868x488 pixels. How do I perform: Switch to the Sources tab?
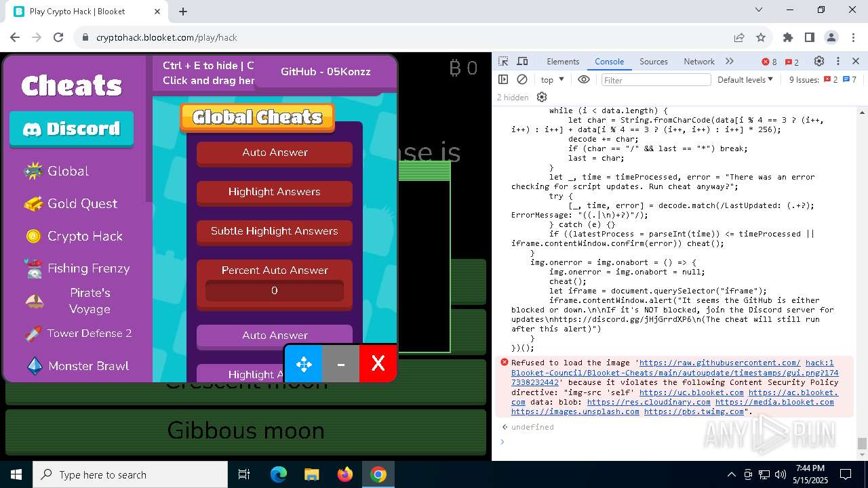pyautogui.click(x=654, y=61)
